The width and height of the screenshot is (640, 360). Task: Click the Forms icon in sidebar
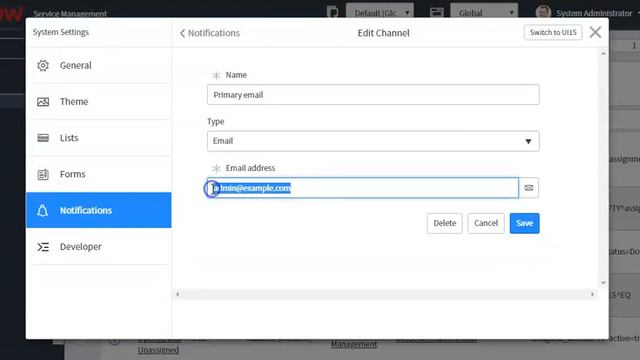[x=43, y=174]
